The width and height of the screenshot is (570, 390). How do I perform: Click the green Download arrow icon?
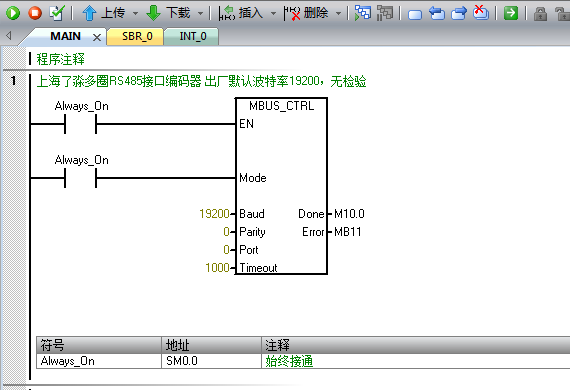point(153,13)
